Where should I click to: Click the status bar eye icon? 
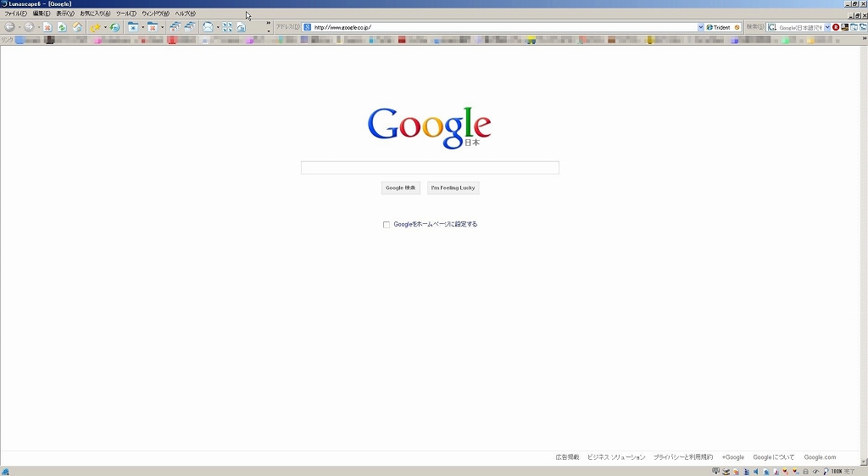(815, 472)
